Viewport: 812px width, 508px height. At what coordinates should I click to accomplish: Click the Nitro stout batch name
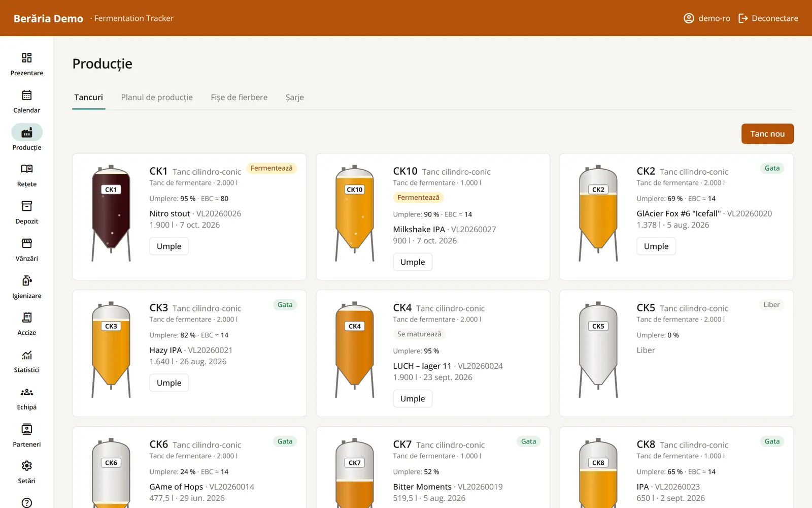pos(170,214)
